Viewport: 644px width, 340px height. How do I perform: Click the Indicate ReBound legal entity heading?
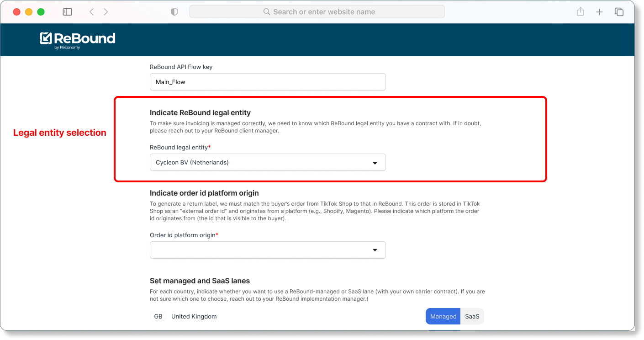(200, 112)
